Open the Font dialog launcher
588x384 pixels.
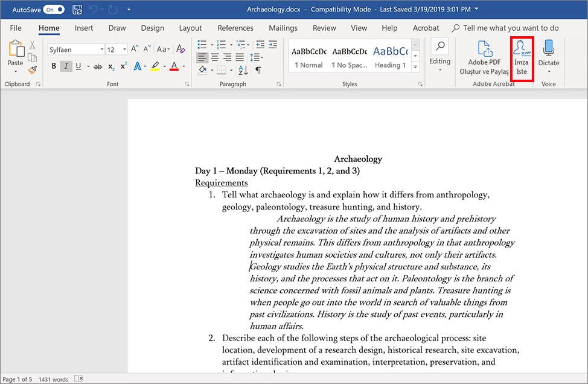click(x=187, y=85)
